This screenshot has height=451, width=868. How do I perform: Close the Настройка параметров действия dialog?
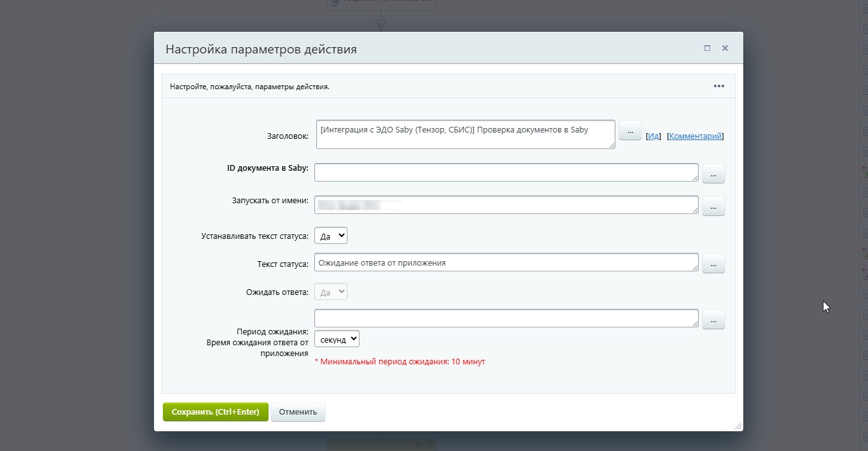click(x=725, y=48)
